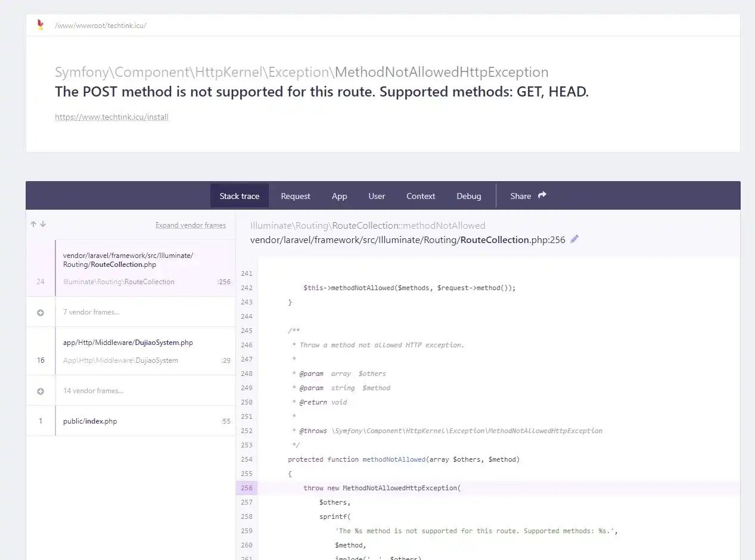Click the Share arrow icon
The height and width of the screenshot is (560, 755).
pos(542,195)
